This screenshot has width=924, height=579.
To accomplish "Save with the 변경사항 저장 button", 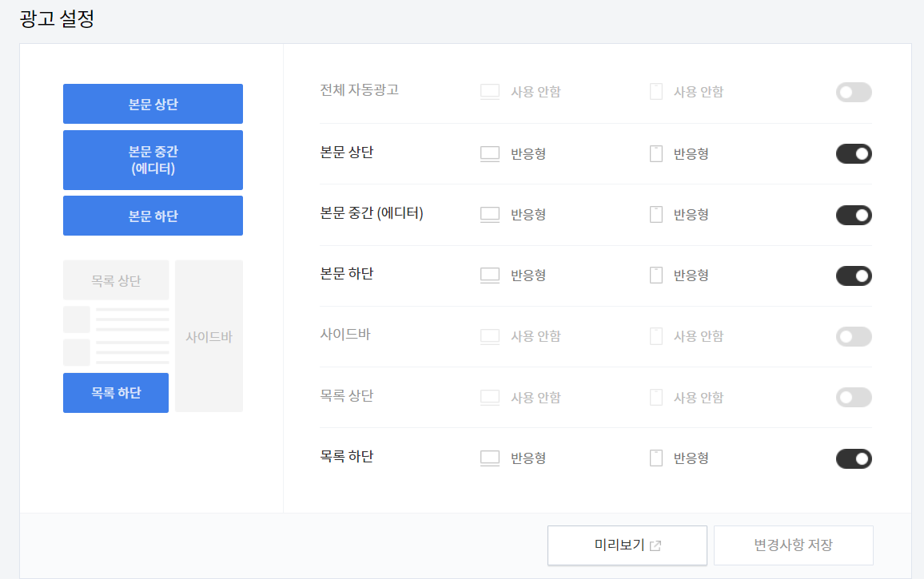I will coord(793,545).
